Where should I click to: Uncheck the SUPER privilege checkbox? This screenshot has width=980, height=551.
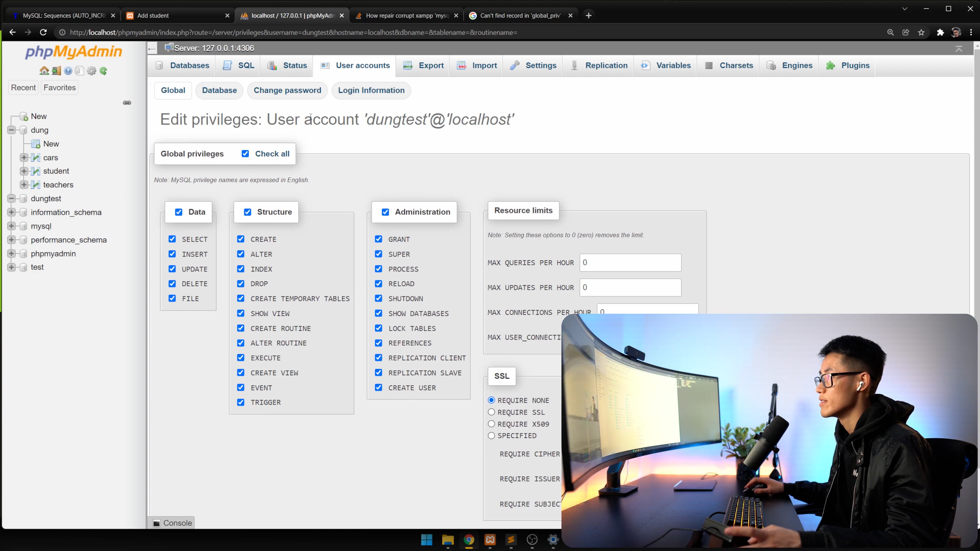[x=378, y=254]
